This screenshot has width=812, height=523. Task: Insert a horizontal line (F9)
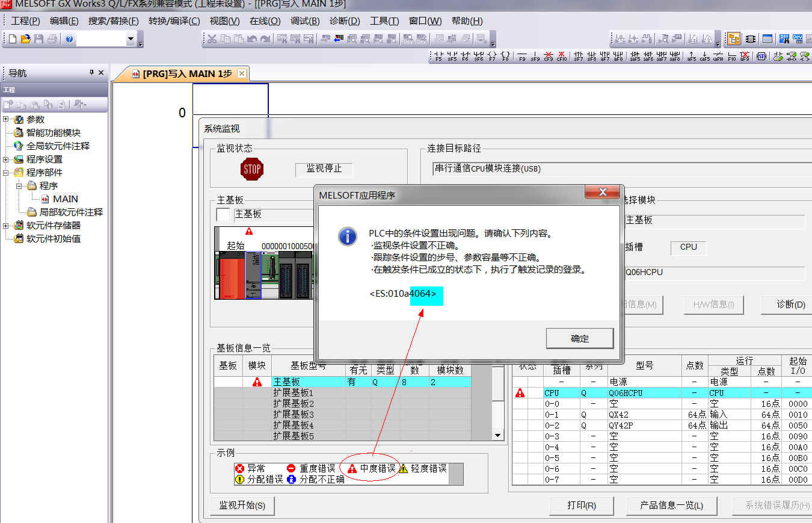(521, 57)
